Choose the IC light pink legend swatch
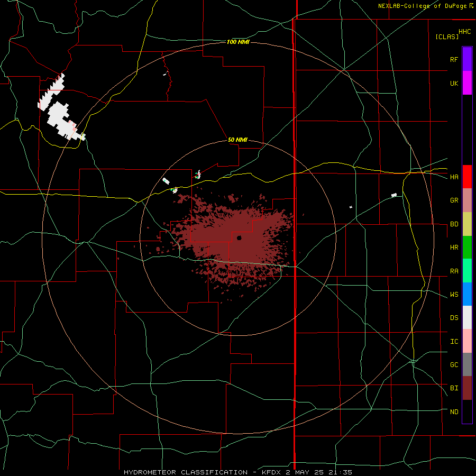This screenshot has width=476, height=476. click(x=467, y=341)
